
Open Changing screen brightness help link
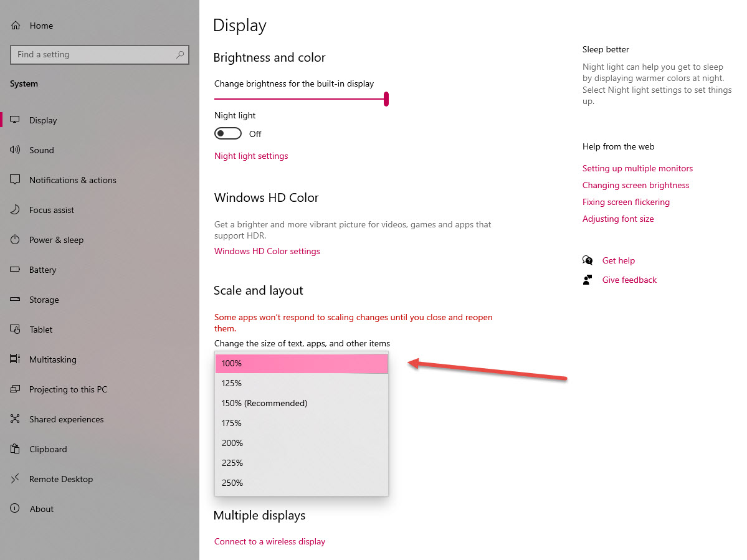tap(635, 185)
